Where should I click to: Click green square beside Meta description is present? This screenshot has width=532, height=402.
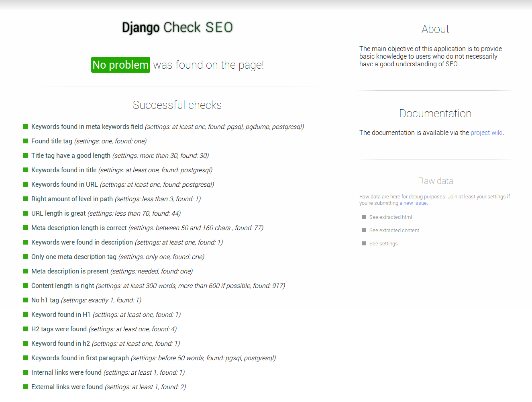(26, 271)
